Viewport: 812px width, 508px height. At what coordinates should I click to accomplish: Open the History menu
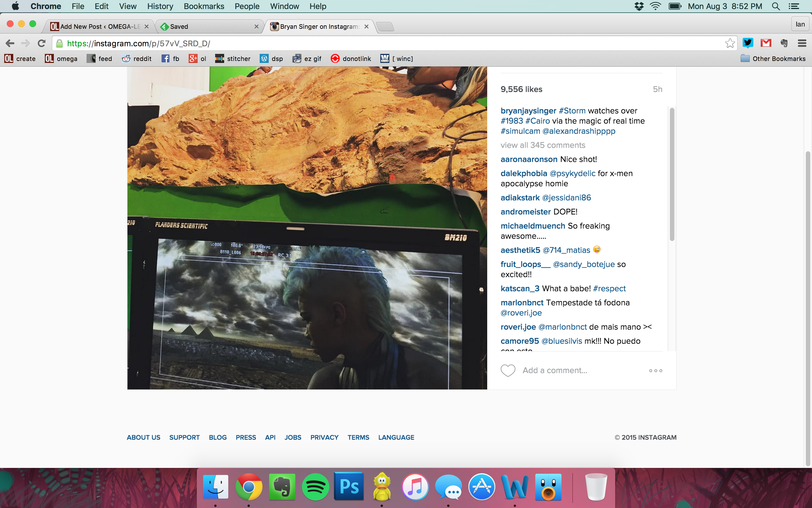(160, 6)
